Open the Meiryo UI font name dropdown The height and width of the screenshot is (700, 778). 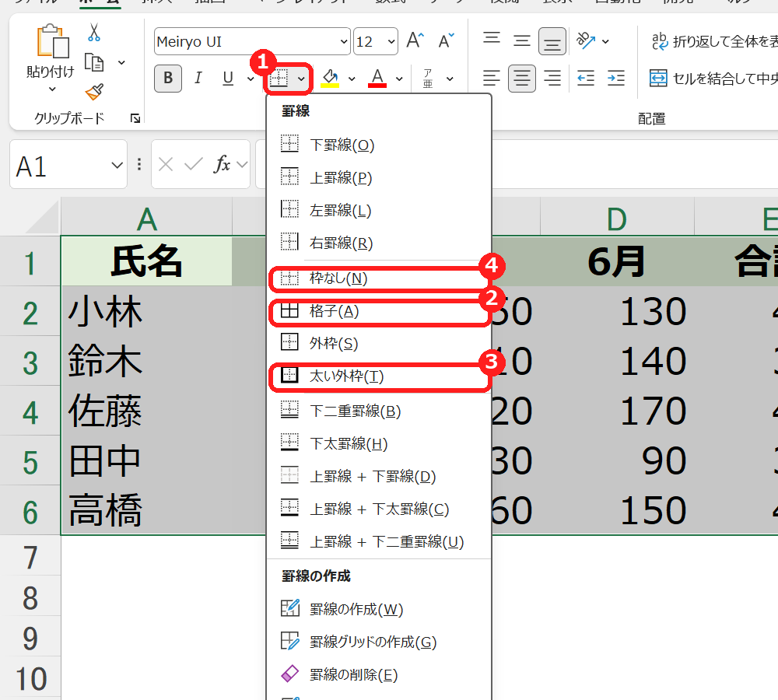tap(345, 42)
